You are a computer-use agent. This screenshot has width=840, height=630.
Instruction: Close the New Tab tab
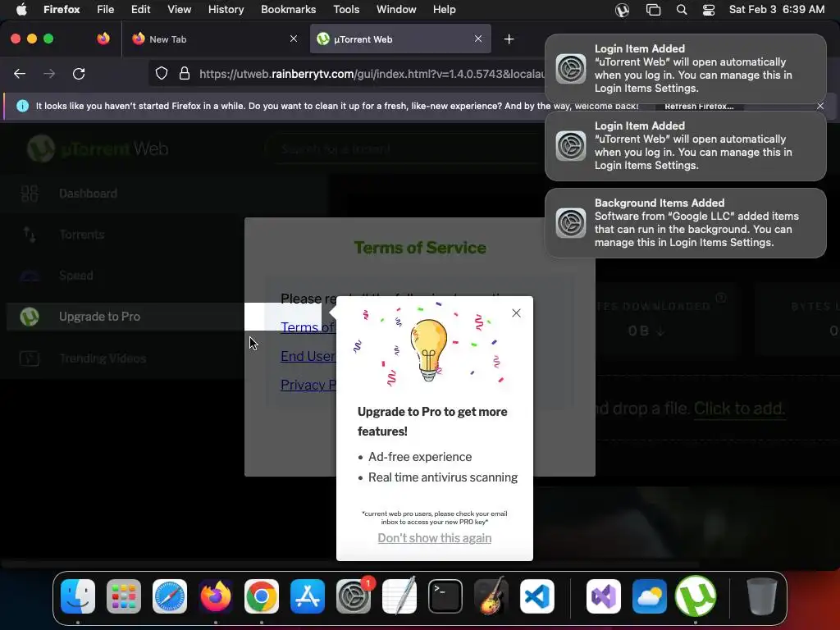tap(294, 39)
